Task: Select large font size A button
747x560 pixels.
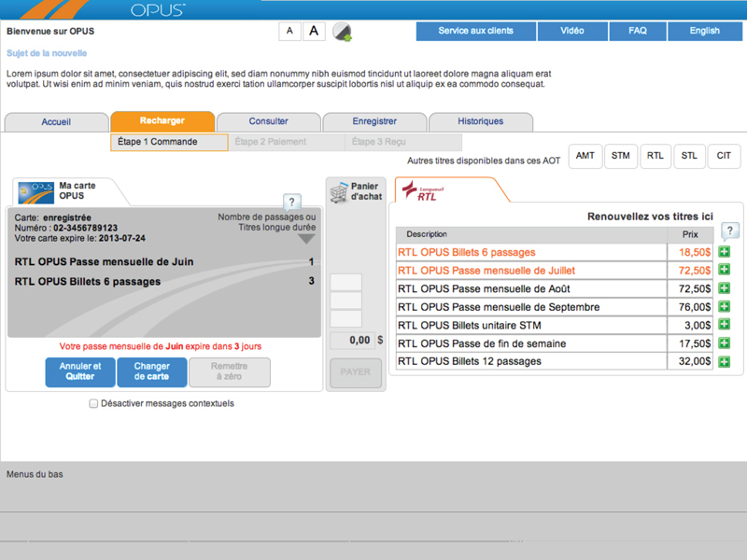Action: click(314, 31)
